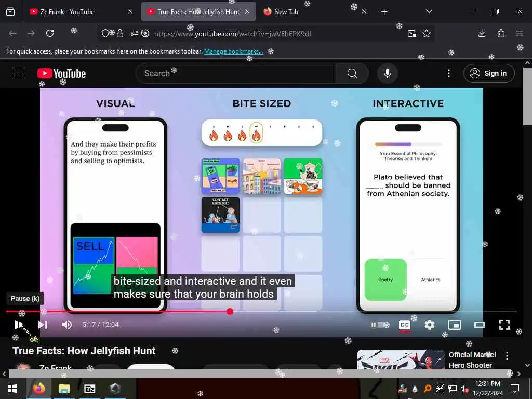Click the Manage bookmarks link
Image resolution: width=532 pixels, height=399 pixels.
pyautogui.click(x=233, y=51)
